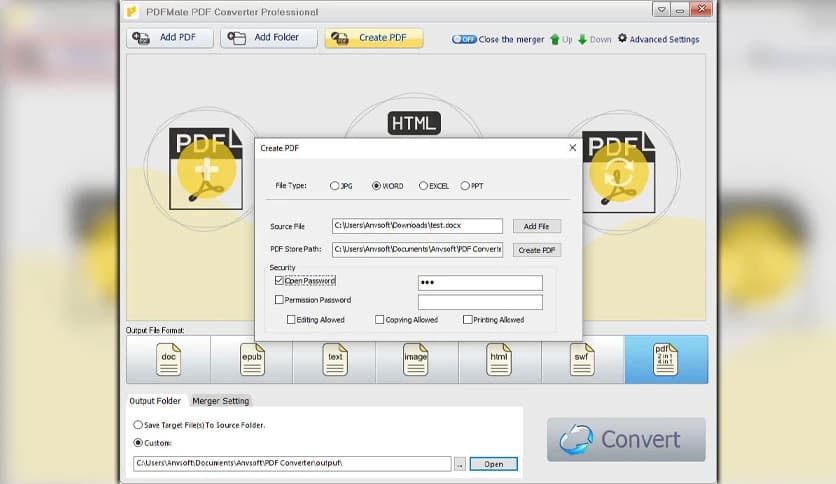This screenshot has width=836, height=484.
Task: Click the large PDF add icon on left
Action: coord(206,168)
